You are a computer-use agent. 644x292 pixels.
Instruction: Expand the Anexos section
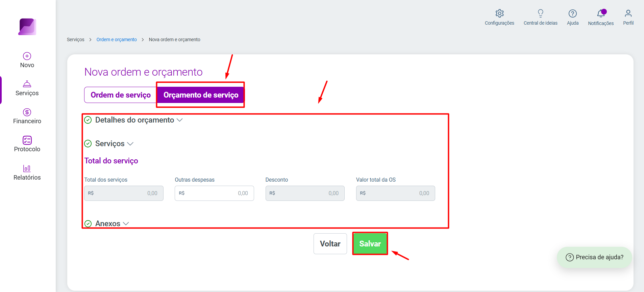(x=106, y=223)
